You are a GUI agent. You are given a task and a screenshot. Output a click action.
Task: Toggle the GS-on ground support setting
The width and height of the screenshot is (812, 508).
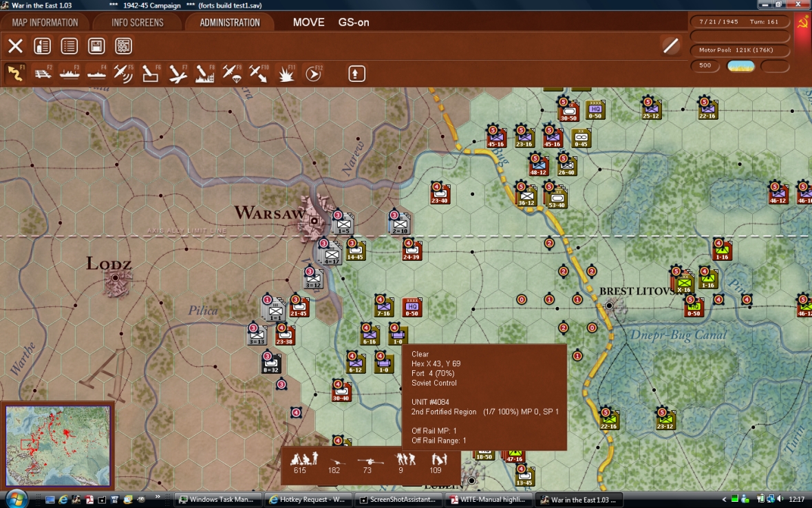click(354, 22)
